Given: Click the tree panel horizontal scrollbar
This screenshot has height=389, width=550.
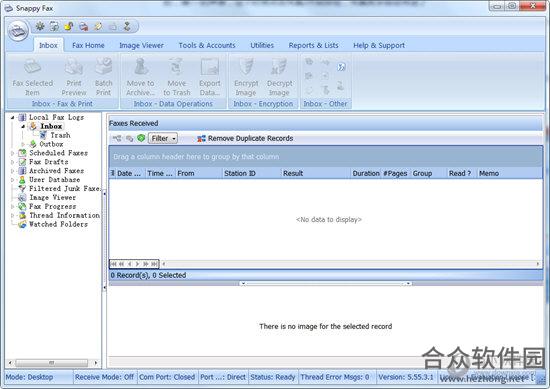Looking at the screenshot, I should (52, 363).
